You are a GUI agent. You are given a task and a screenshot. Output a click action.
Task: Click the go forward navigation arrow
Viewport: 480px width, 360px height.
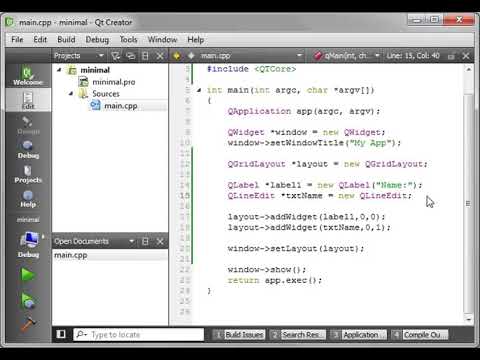coord(191,56)
